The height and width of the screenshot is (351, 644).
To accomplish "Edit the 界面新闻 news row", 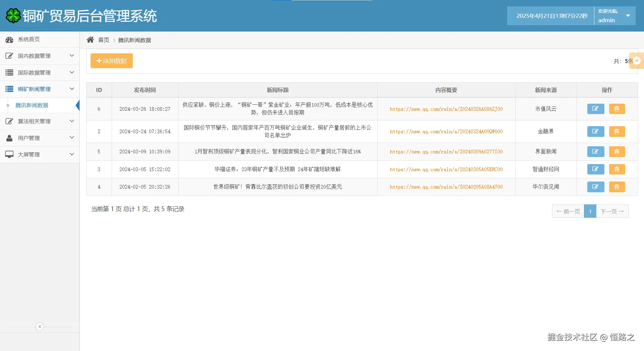I will [x=596, y=152].
